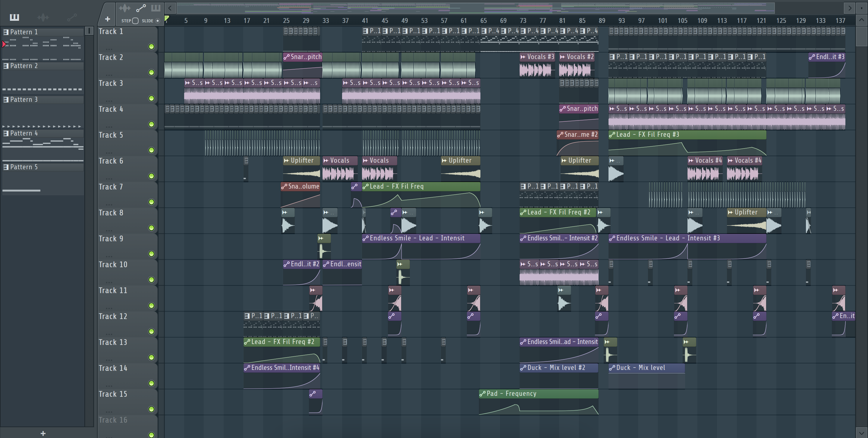Open Endless Smil..Intensit #4 clip menu
This screenshot has height=438, width=868.
pyautogui.click(x=247, y=368)
